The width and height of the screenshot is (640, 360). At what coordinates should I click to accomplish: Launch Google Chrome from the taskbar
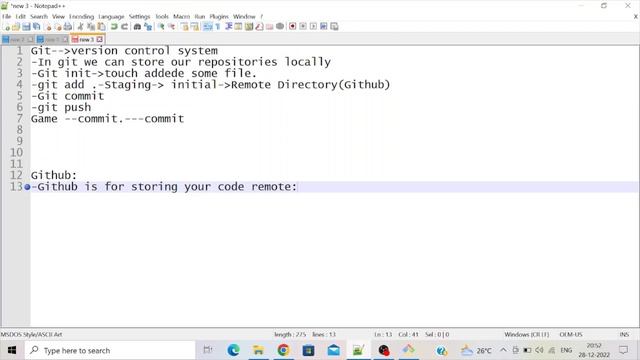[x=283, y=350]
